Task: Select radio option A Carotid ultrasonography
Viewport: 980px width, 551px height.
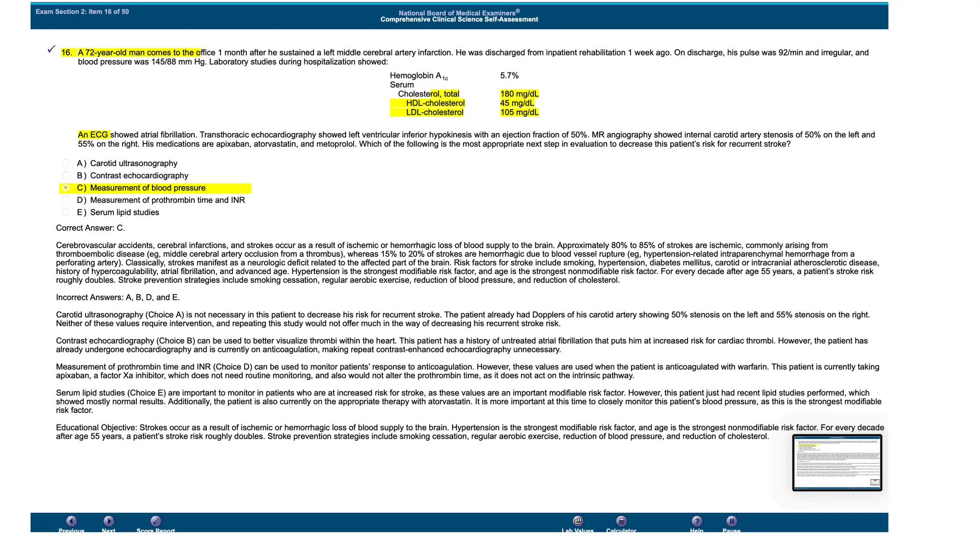Action: 66,163
